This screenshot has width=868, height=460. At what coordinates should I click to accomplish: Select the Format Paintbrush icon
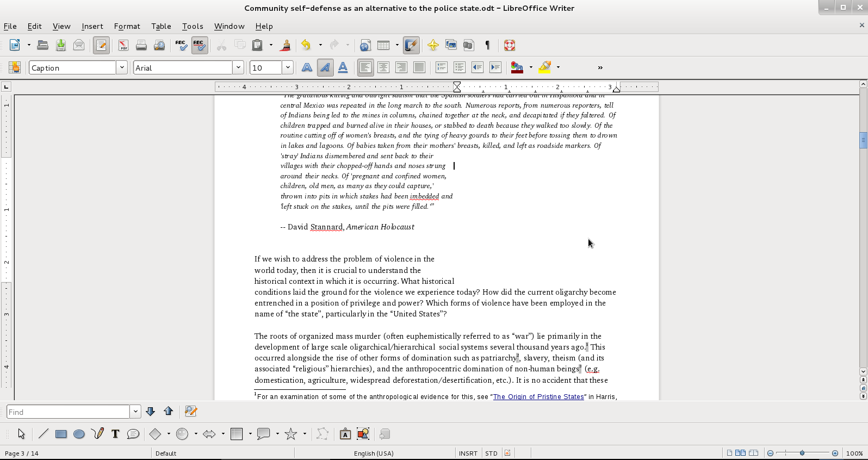coord(285,45)
